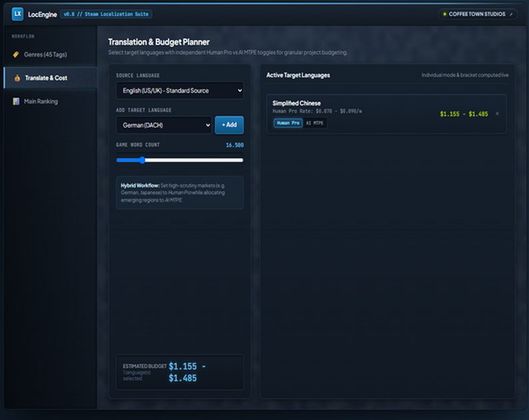
Task: Click the green status dot by Coffee Town Studios
Action: coord(444,14)
